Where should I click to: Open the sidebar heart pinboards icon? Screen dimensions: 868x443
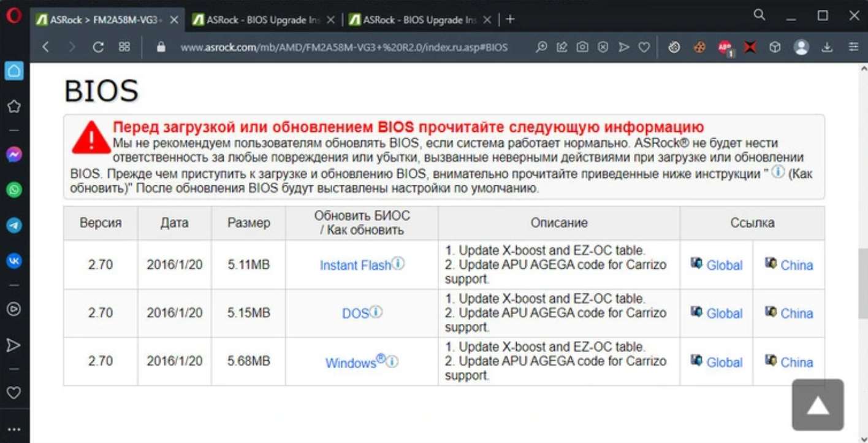13,392
